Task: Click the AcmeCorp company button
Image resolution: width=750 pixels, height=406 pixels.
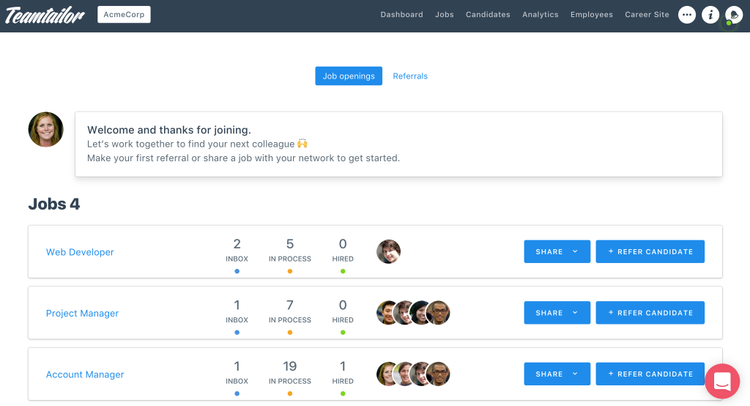Action: click(124, 15)
